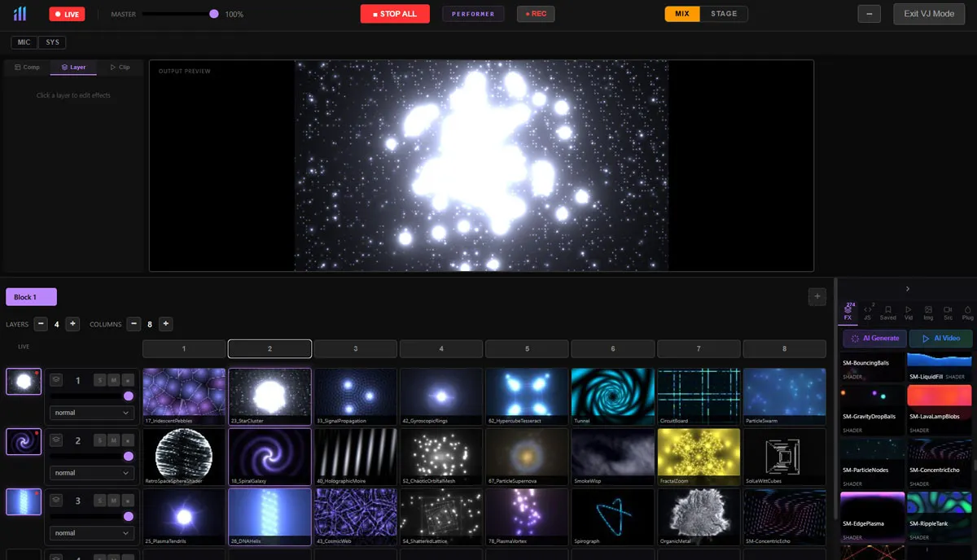The height and width of the screenshot is (560, 977).
Task: Toggle the LIVE indicator off
Action: [66, 14]
